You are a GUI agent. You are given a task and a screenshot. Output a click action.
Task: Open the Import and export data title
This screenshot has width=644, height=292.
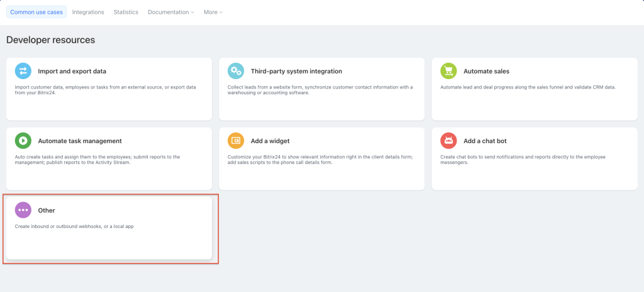pyautogui.click(x=72, y=72)
